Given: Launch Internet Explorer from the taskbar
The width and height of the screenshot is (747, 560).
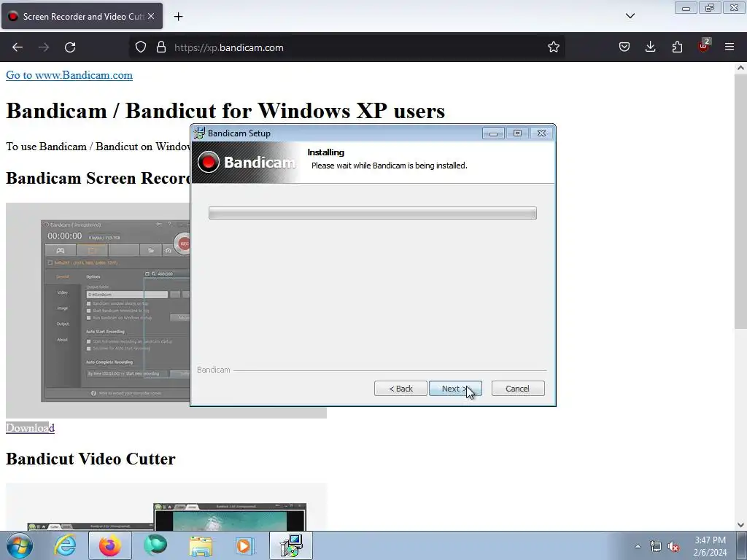Looking at the screenshot, I should pos(65,545).
